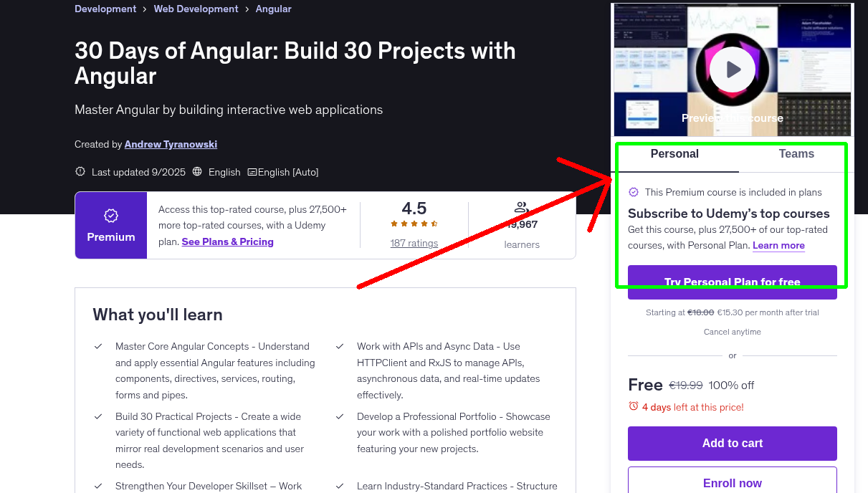868x493 pixels.
Task: Click the alarm clock icon beside 4 days left
Action: [634, 406]
